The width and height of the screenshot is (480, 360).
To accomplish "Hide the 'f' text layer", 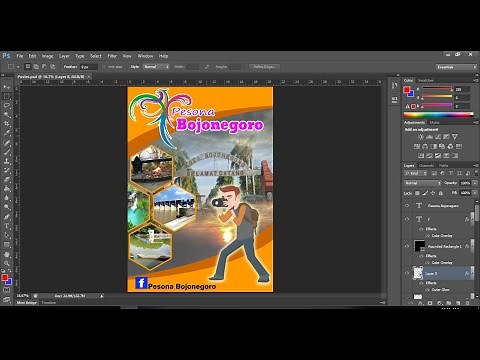I will [407, 219].
